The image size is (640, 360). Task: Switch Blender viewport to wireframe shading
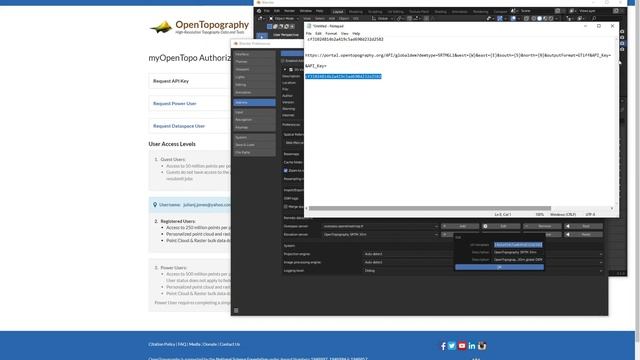(533, 18)
